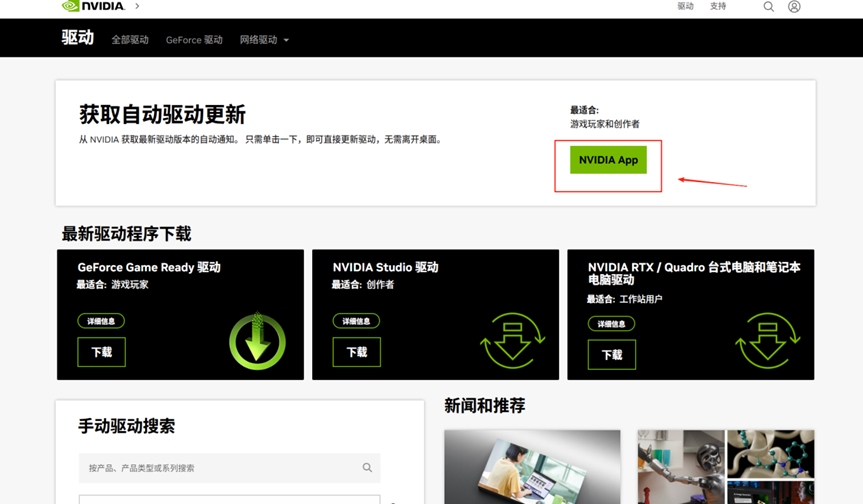Click the NVIDIA logo
The image size is (863, 504).
click(94, 6)
